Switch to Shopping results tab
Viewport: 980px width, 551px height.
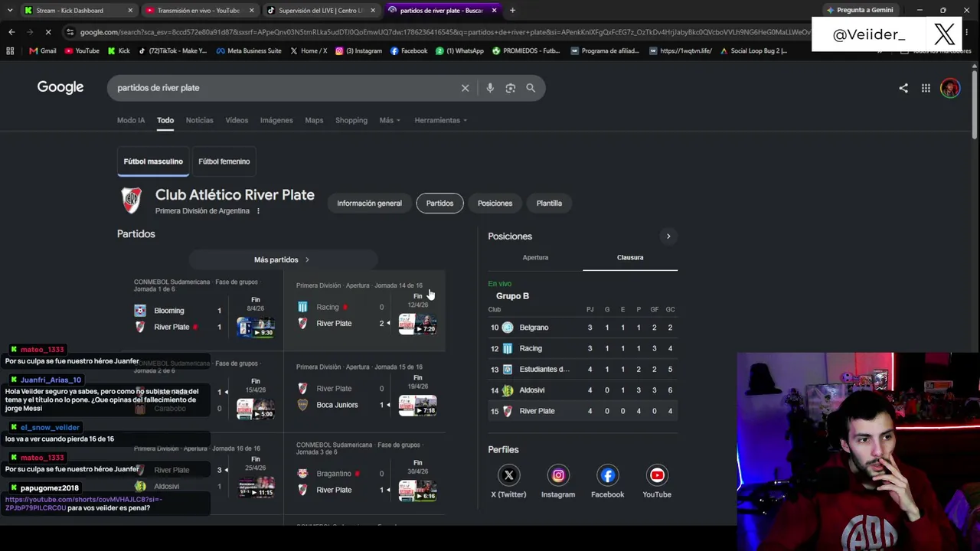(351, 120)
